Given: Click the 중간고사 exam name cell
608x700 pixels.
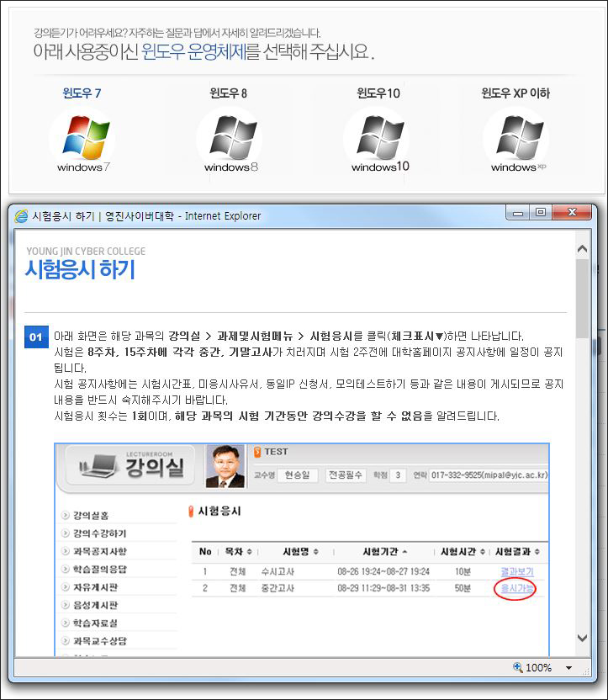Looking at the screenshot, I should click(278, 588).
